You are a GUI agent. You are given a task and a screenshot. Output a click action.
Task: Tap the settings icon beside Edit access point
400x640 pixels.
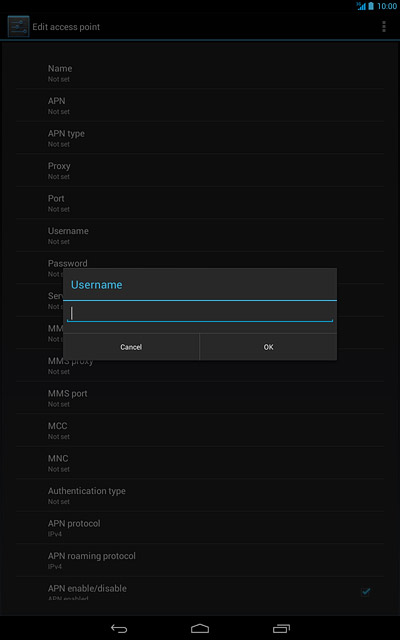[x=18, y=27]
